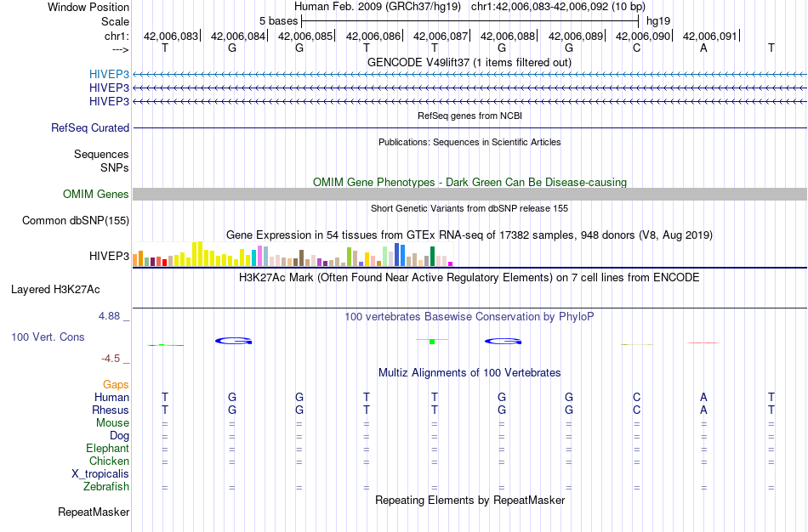Click the SNPs publications subtrack label
808x532 pixels.
click(x=115, y=168)
